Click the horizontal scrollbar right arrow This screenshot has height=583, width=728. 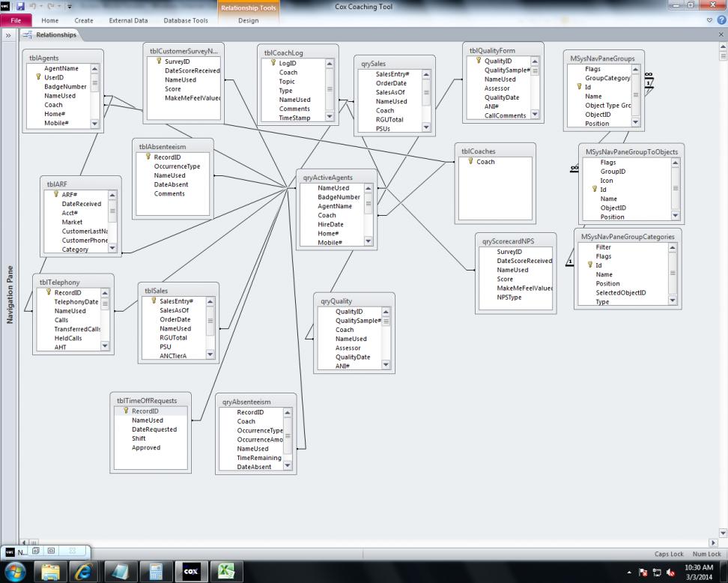pos(713,543)
